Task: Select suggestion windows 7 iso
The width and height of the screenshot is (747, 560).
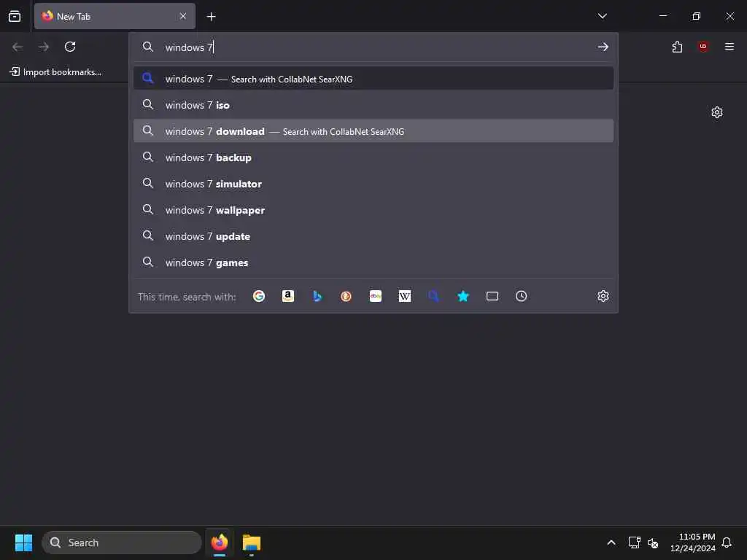Action: click(373, 105)
